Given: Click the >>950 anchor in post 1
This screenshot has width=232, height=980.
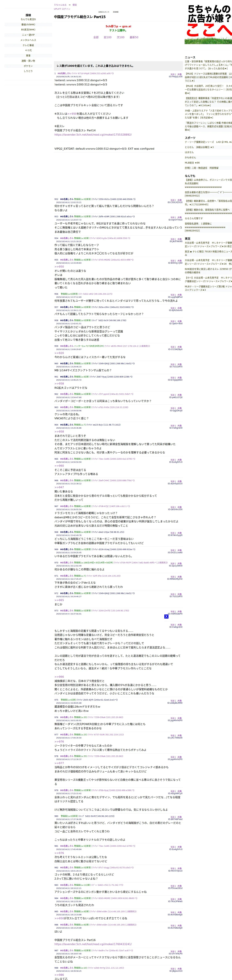Looking at the screenshot, I should coord(72,114).
